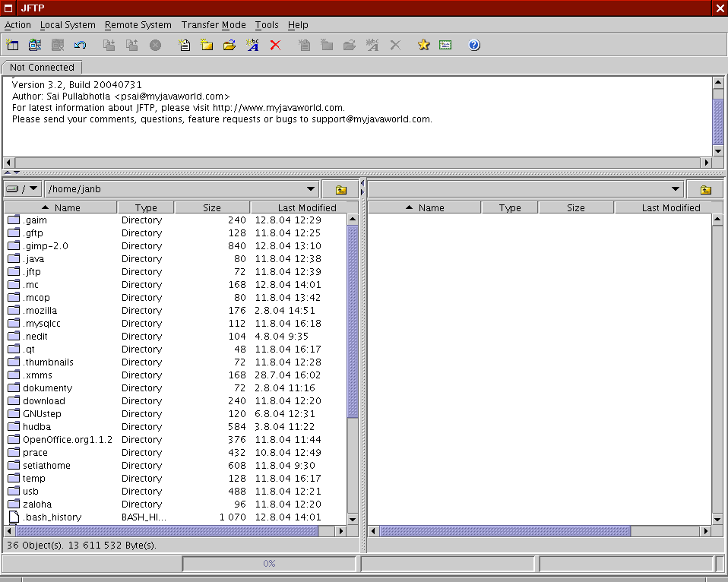Click the red delete local file icon
Viewport: 728px width, 582px height.
[x=275, y=45]
